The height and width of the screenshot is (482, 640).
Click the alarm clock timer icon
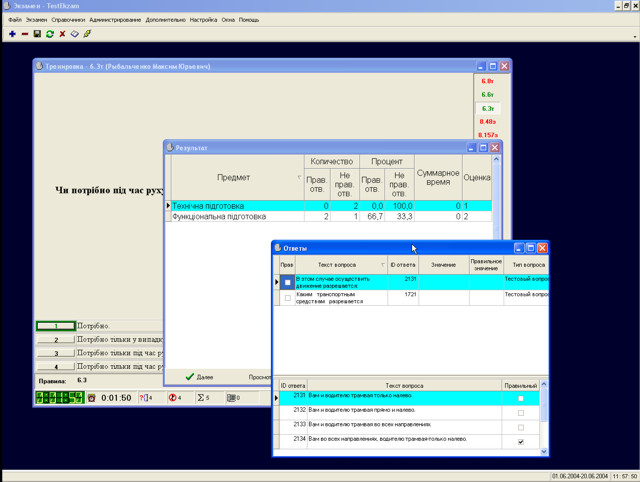(92, 398)
